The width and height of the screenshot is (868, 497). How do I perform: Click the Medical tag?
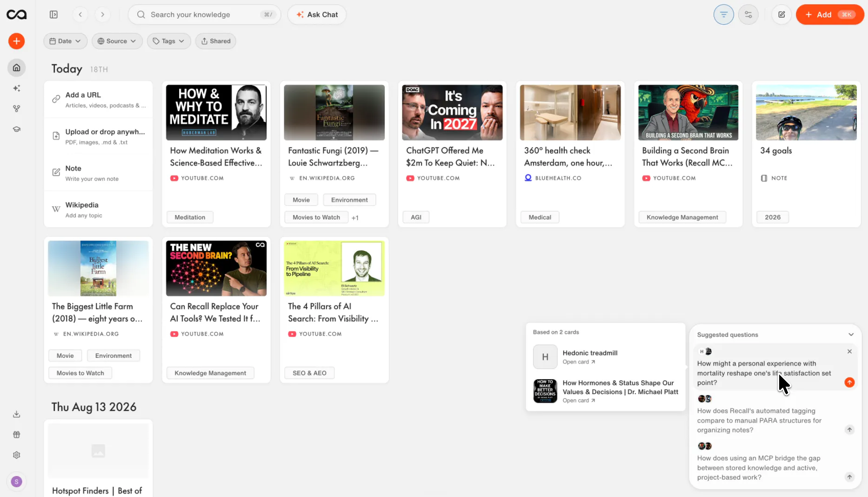(540, 217)
